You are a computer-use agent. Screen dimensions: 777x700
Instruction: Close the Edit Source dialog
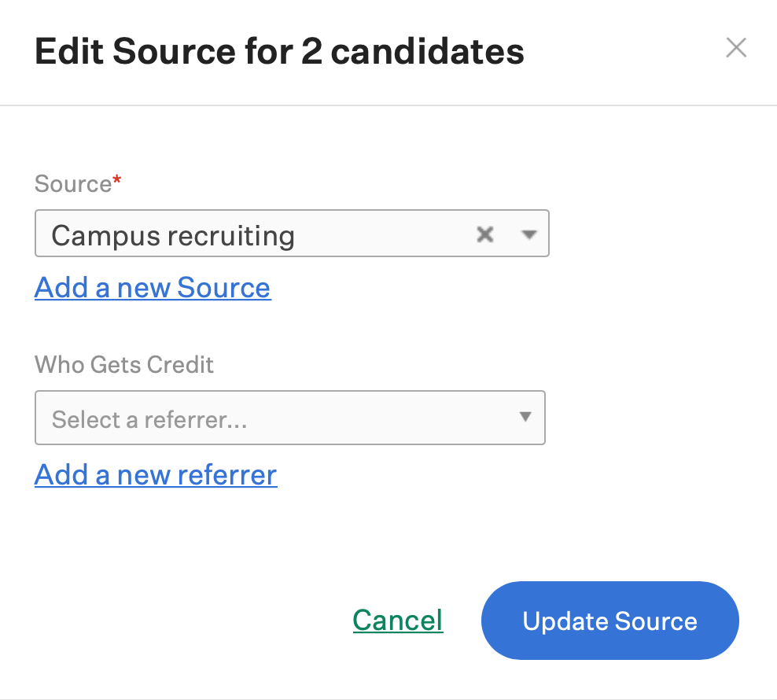[736, 48]
